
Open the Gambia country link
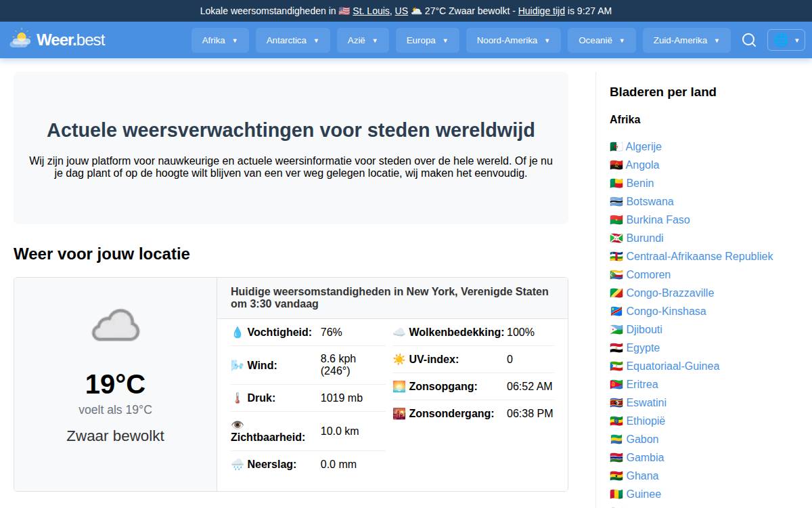click(x=645, y=458)
